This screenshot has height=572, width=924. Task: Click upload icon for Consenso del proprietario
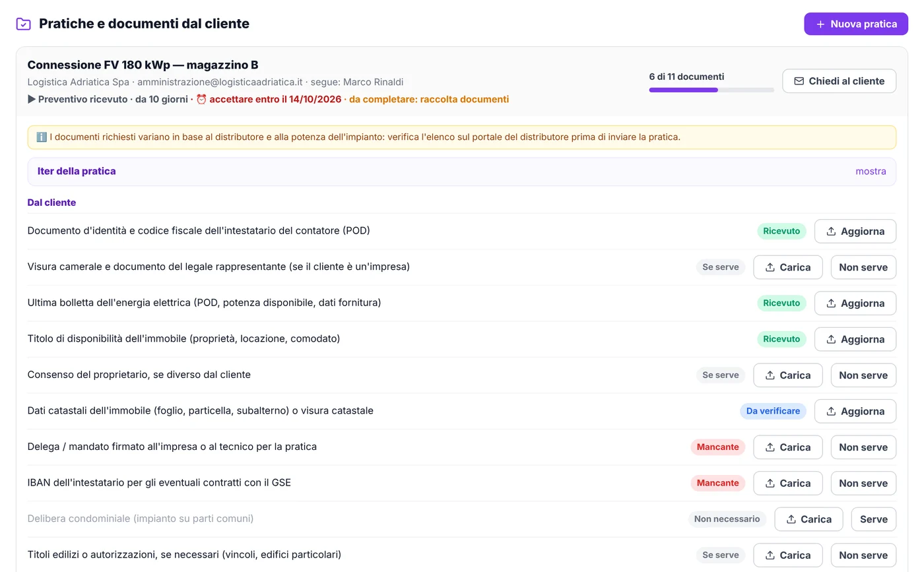[x=770, y=375]
